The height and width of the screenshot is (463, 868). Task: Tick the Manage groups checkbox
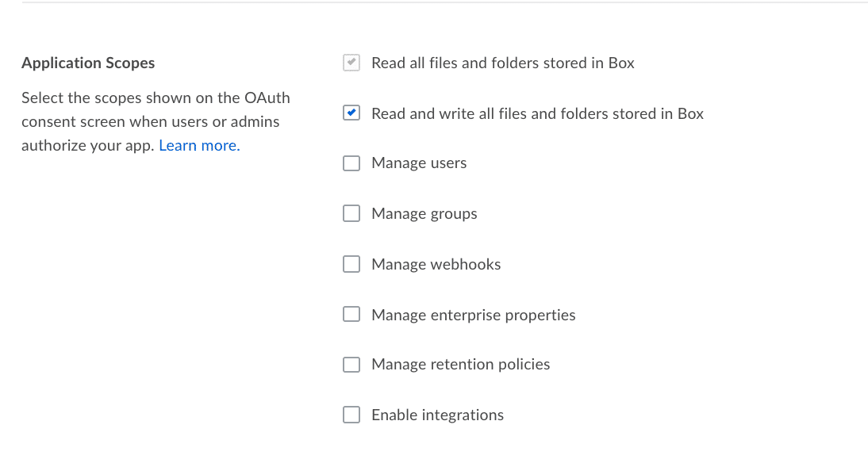[351, 213]
